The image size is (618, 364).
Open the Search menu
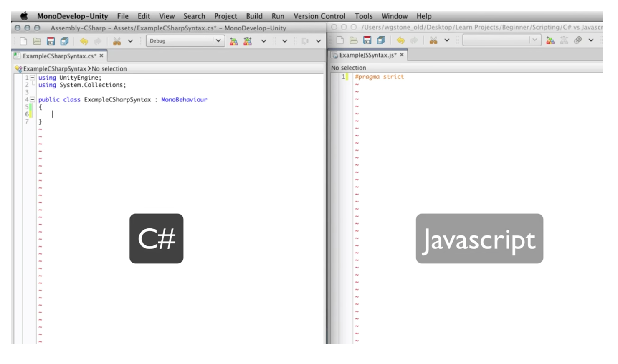[194, 16]
